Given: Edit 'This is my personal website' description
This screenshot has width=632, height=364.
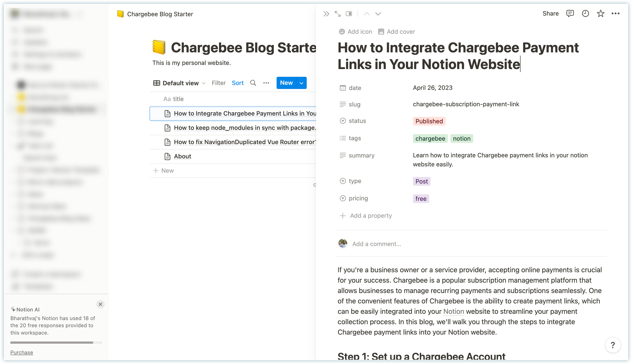Looking at the screenshot, I should pos(192,63).
